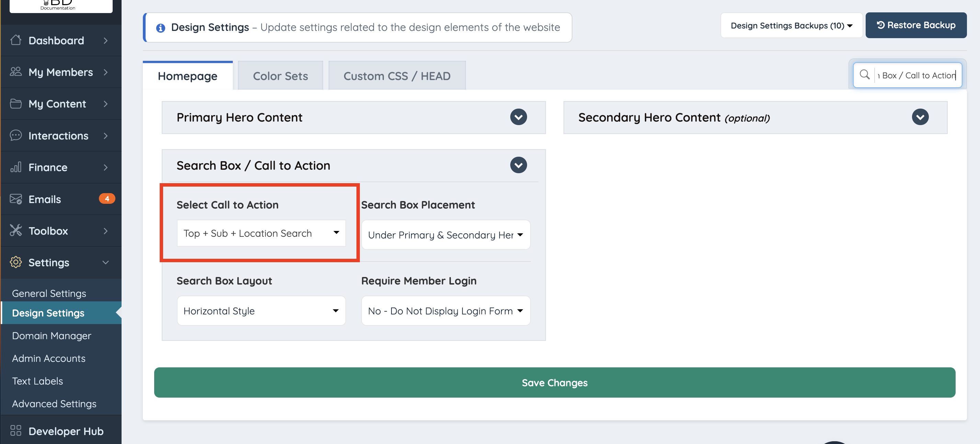Screen dimensions: 980x444
Task: Click the Toolbox tools icon
Action: point(15,230)
